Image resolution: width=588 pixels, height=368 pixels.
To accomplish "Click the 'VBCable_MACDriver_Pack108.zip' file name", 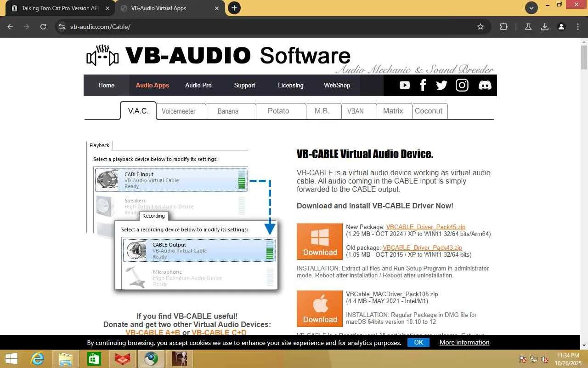I will (x=392, y=294).
